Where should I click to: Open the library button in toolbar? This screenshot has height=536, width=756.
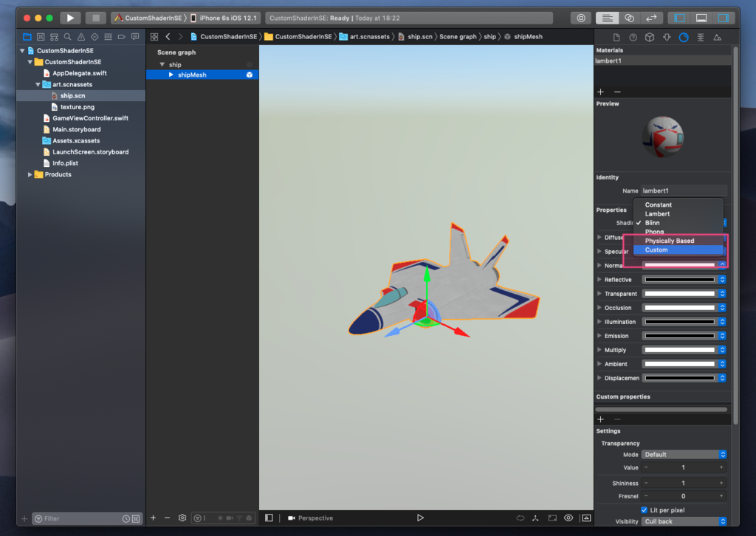581,18
